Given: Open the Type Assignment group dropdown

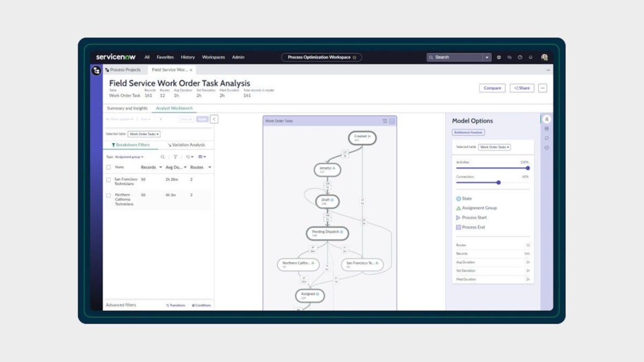Looking at the screenshot, I should [129, 156].
